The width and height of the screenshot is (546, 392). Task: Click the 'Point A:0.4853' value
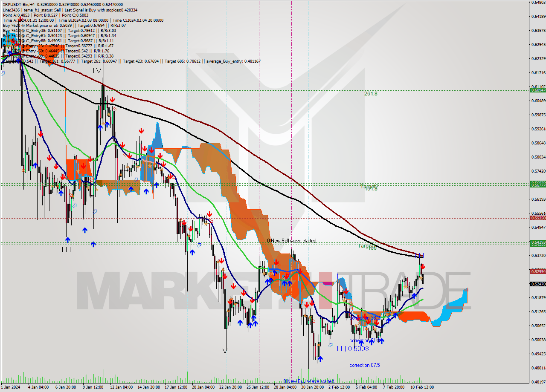(x=16, y=15)
